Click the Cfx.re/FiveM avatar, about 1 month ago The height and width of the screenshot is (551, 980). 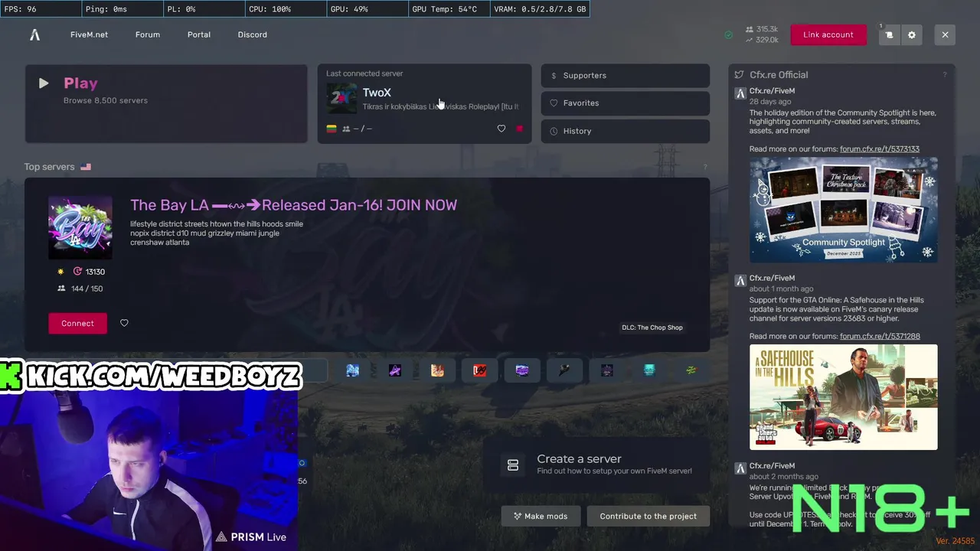coord(740,281)
